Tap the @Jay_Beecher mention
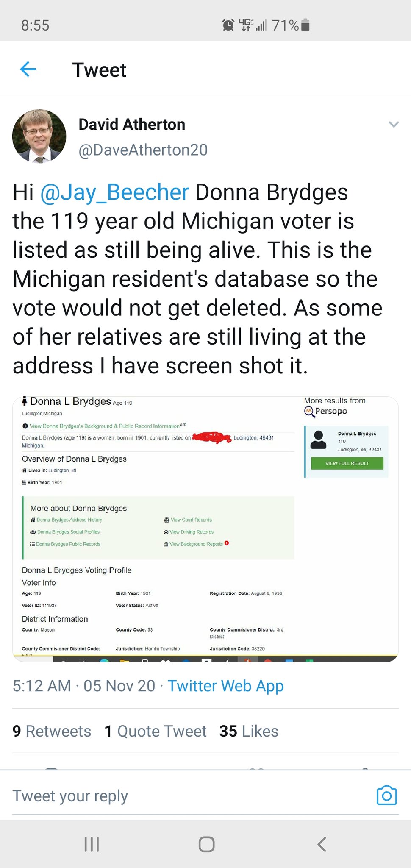Image resolution: width=411 pixels, height=868 pixels. click(x=114, y=192)
